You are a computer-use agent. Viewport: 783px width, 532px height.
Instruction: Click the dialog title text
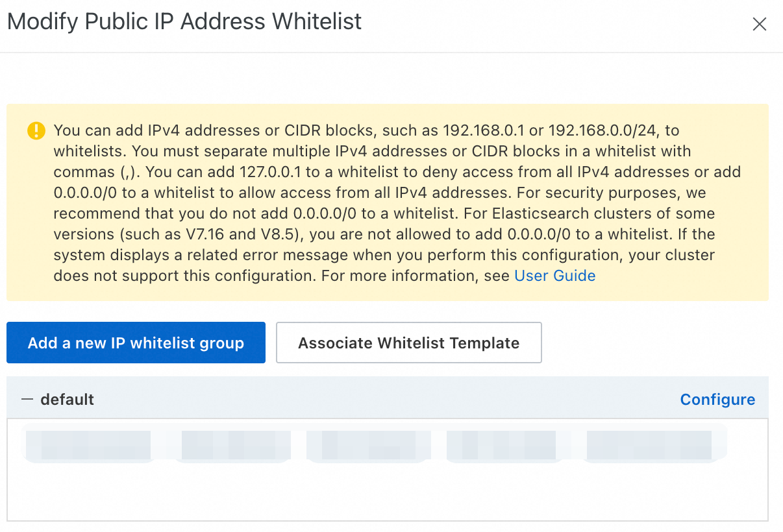(184, 21)
